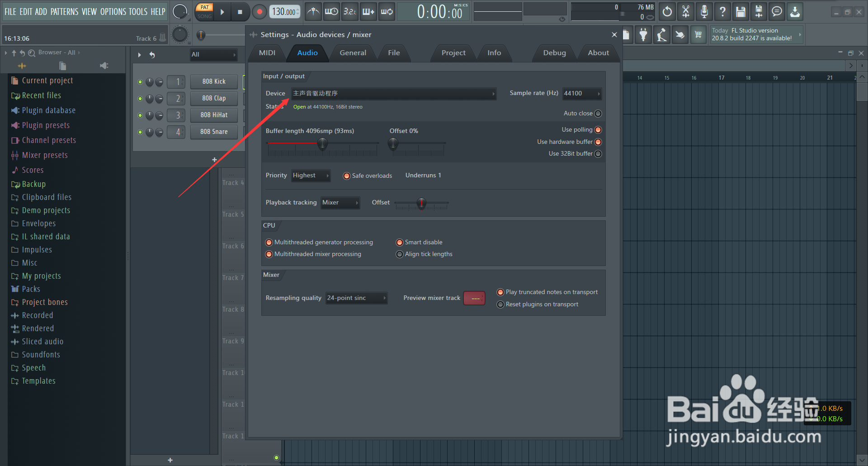Click the Buffer length slider knob
868x466 pixels.
click(322, 144)
